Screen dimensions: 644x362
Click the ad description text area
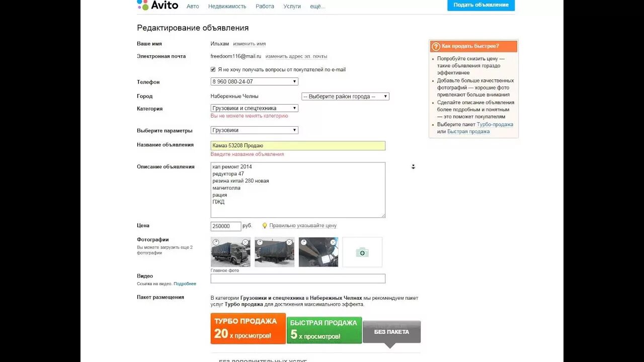[298, 190]
